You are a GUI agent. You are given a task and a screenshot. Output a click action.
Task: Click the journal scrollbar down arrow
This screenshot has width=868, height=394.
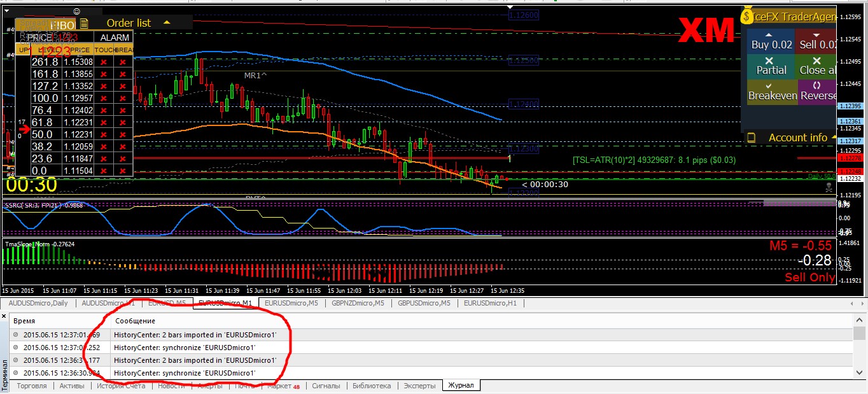[x=860, y=373]
